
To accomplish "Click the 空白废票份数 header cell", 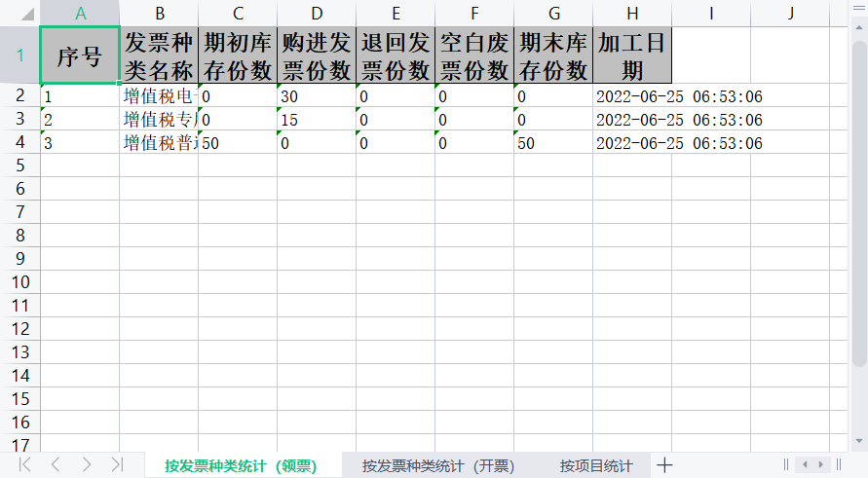I will [x=474, y=55].
